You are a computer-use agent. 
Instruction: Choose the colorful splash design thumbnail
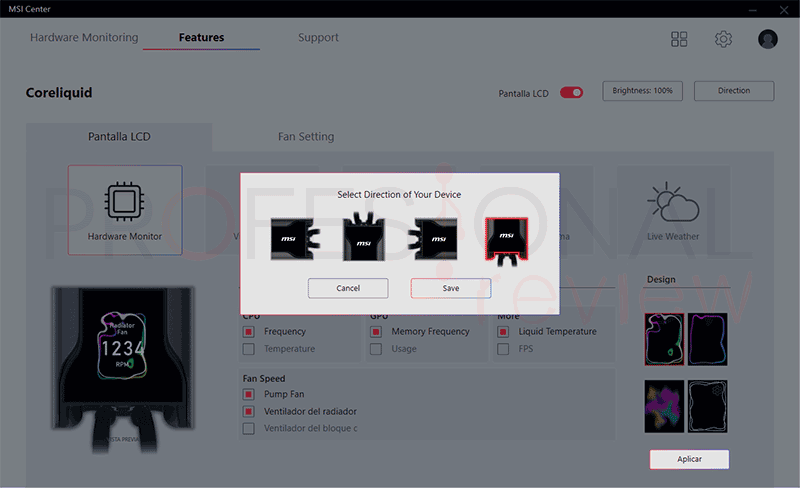click(x=664, y=406)
